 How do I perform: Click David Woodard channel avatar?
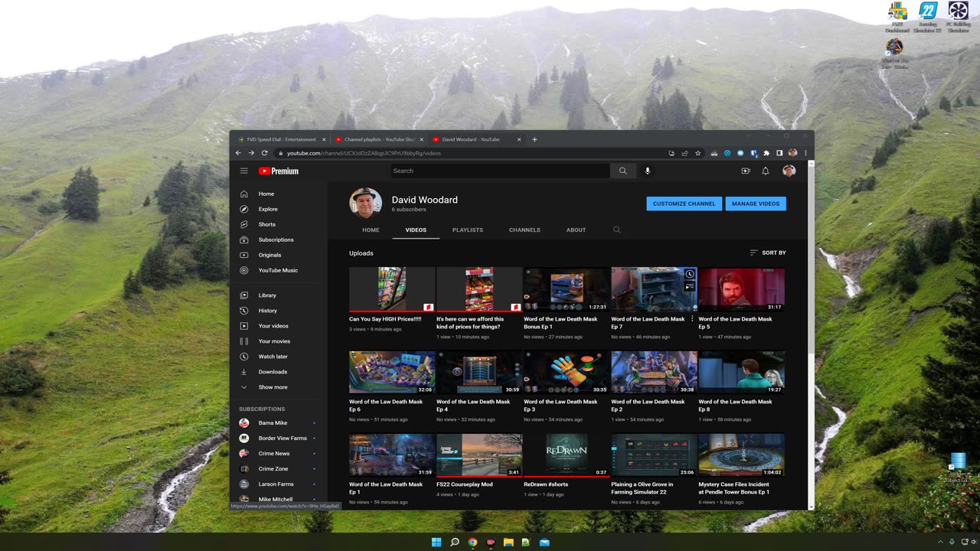pos(365,203)
